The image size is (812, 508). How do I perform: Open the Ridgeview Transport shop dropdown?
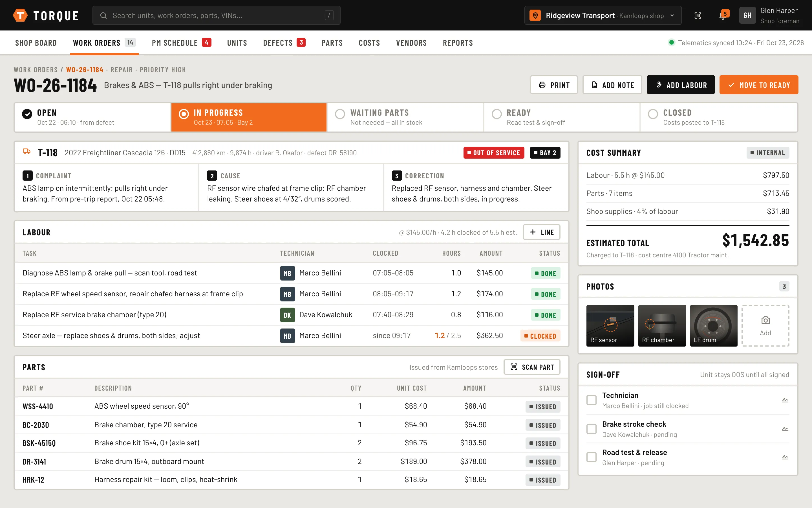603,16
